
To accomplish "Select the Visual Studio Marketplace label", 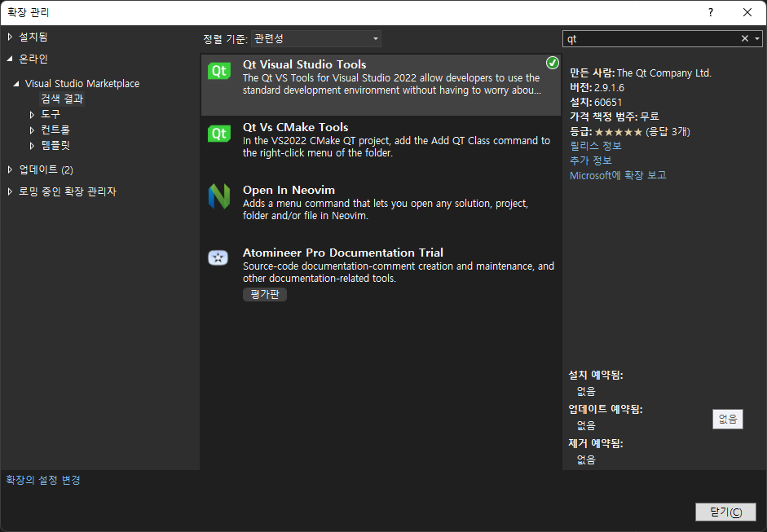I will pyautogui.click(x=82, y=84).
